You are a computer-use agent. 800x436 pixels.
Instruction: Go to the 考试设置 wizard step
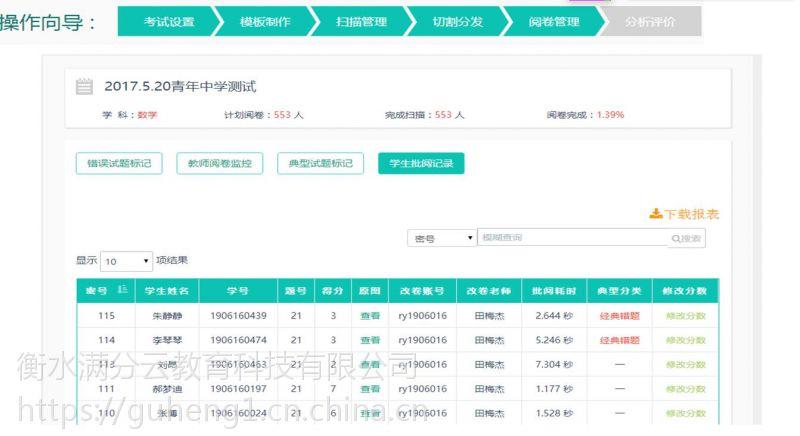click(x=169, y=22)
